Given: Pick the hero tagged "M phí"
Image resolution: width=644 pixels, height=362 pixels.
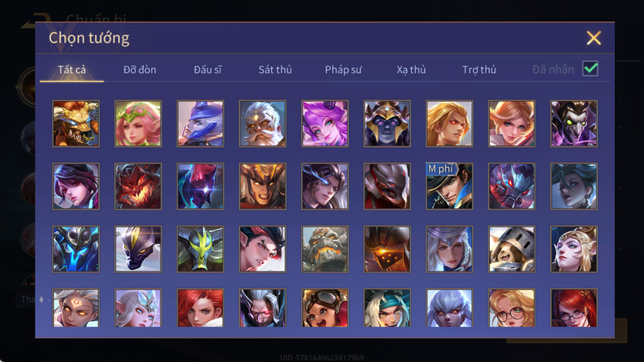Looking at the screenshot, I should click(x=449, y=186).
